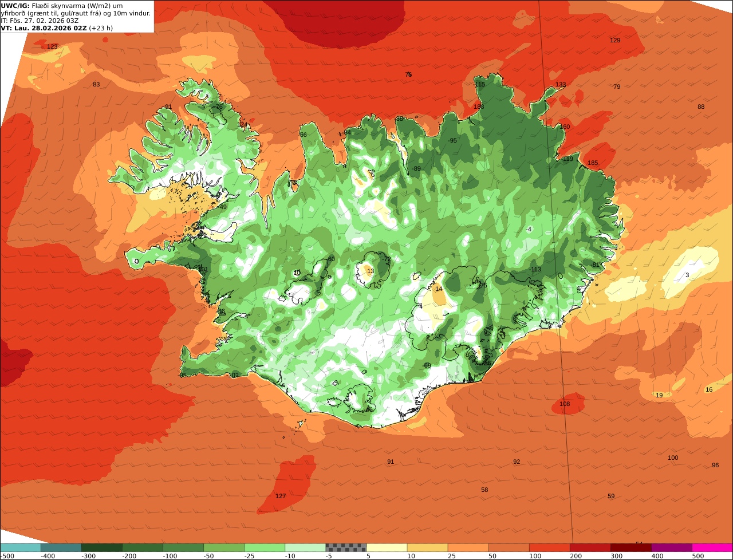Click the value 108 in the red offshore patch

coord(565,404)
